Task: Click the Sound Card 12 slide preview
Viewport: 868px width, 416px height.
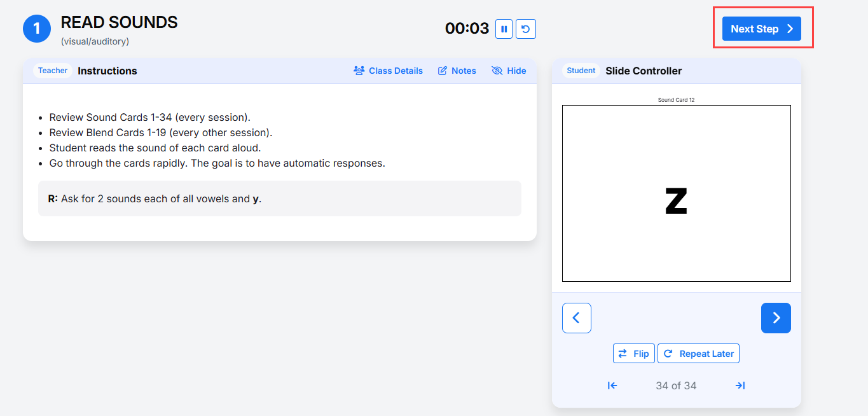Action: pos(677,193)
